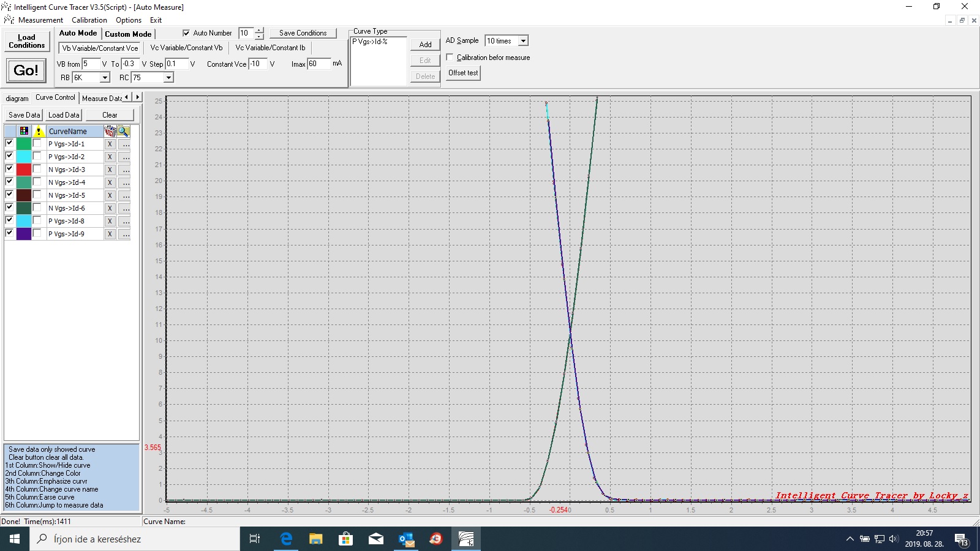
Task: Hide curve P Vgs->Id-1 via show checkbox
Action: (9, 143)
